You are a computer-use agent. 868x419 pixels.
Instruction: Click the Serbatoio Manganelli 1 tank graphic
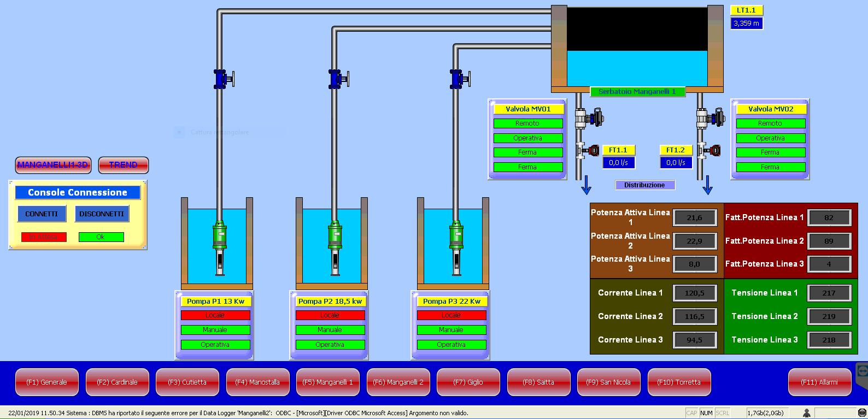[x=637, y=48]
